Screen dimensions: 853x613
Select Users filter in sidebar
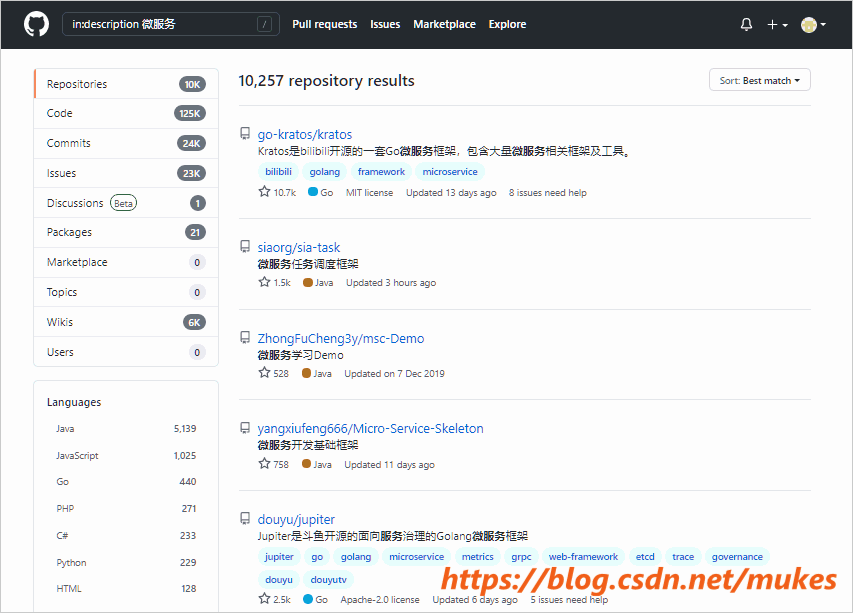(x=126, y=352)
